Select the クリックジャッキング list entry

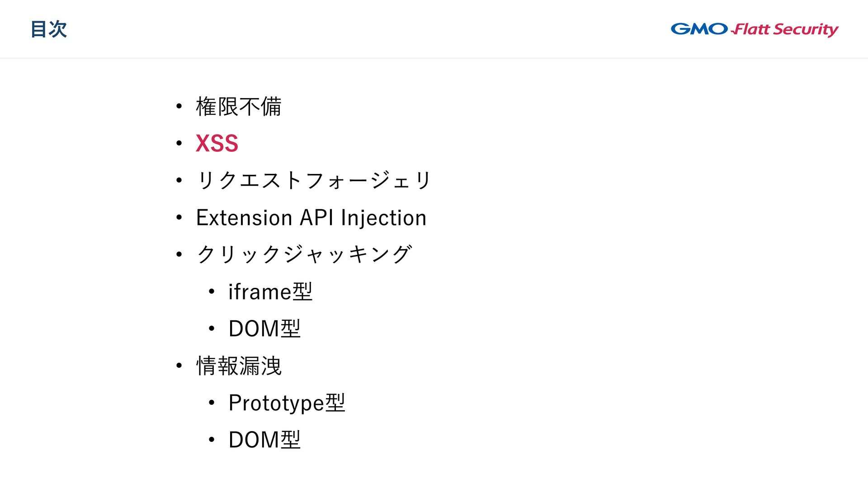point(304,254)
